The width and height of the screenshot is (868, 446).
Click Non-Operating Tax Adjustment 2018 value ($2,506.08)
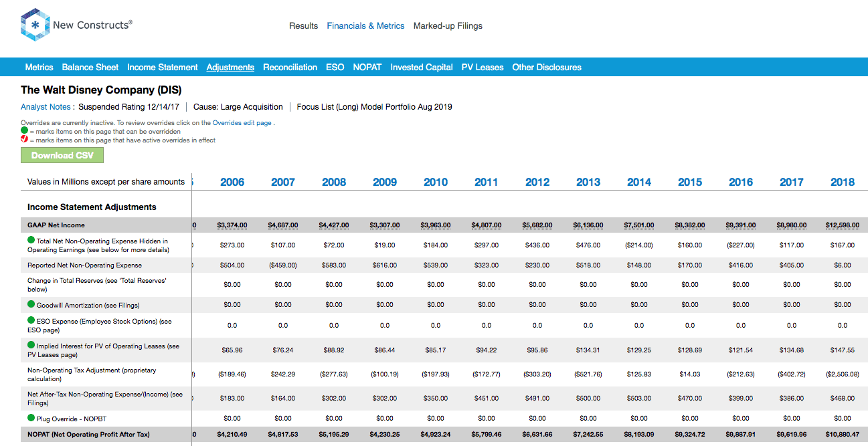(x=843, y=374)
